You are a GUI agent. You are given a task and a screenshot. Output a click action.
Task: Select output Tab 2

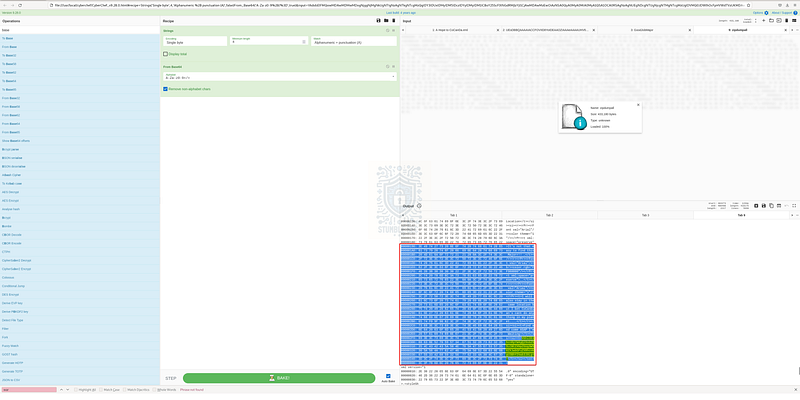(x=549, y=215)
